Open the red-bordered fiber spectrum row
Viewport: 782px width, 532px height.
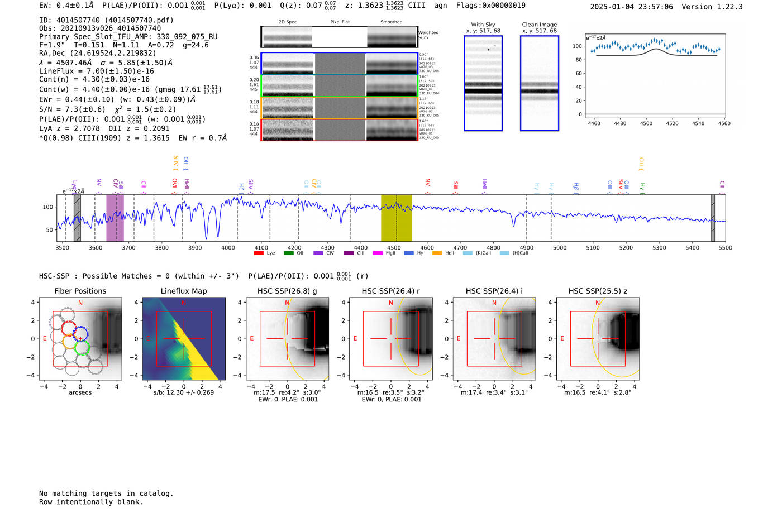(x=339, y=130)
